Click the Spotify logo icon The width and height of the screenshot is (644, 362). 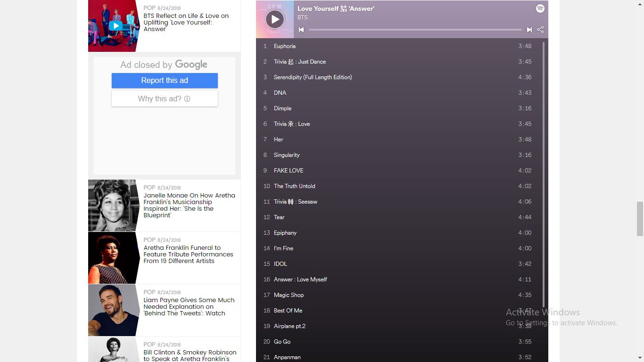[540, 8]
